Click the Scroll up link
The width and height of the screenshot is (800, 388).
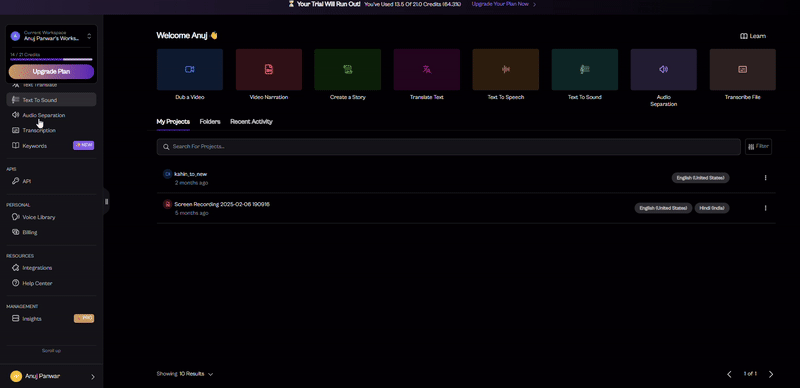tap(51, 351)
